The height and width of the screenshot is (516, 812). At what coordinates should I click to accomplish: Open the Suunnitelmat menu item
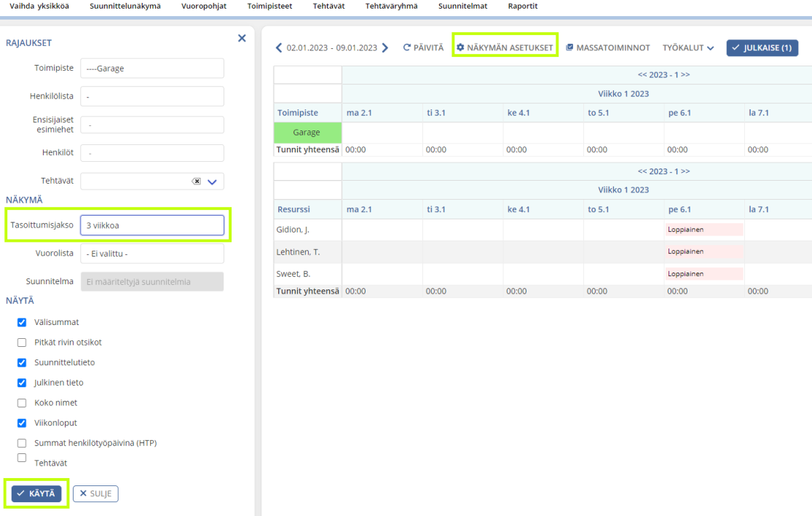(x=463, y=7)
